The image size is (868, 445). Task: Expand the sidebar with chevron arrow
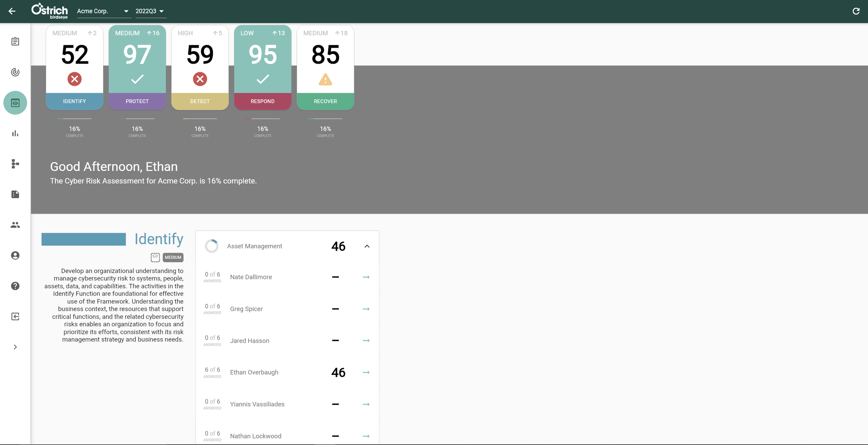[x=15, y=347]
